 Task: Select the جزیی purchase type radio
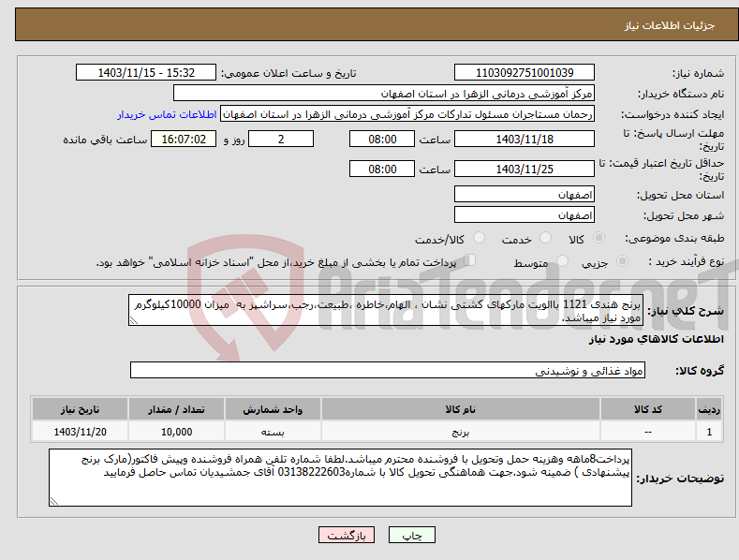(623, 260)
